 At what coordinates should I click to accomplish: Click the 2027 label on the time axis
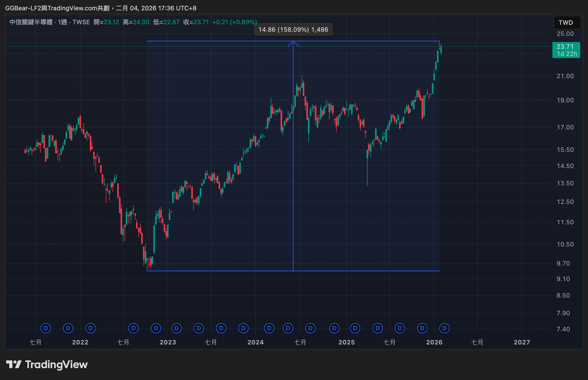point(522,342)
